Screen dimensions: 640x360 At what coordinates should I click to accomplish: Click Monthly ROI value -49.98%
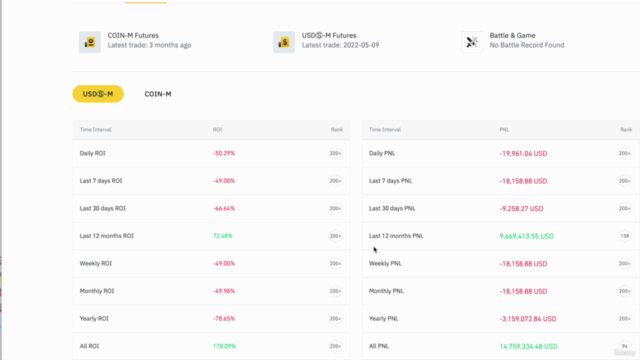click(x=224, y=291)
